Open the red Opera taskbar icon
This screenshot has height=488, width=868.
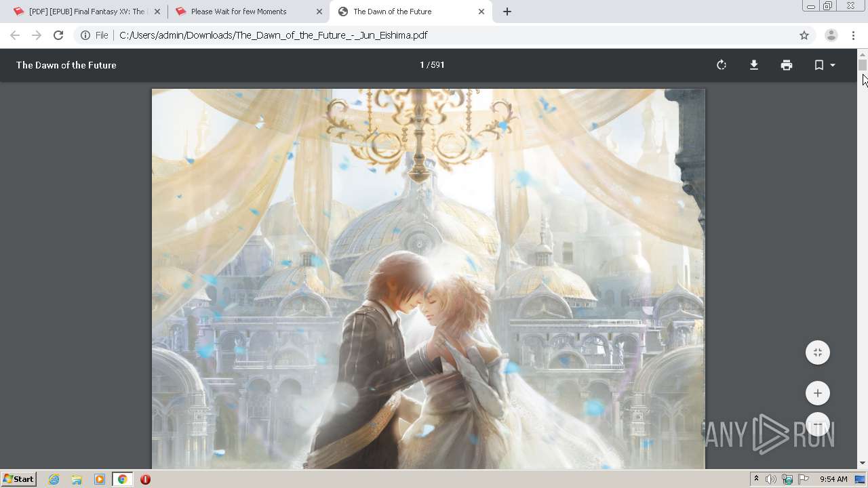click(145, 479)
